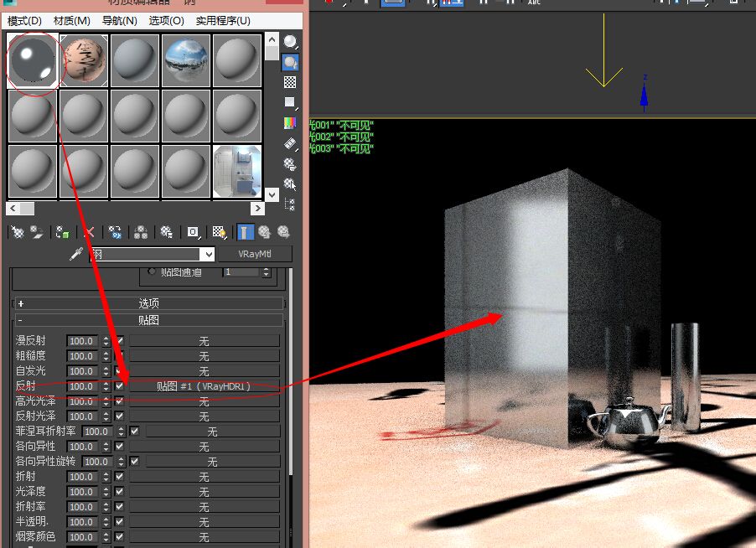Screen dimensions: 756x548
Task: Click the red X reset material icon
Action: pos(89,232)
